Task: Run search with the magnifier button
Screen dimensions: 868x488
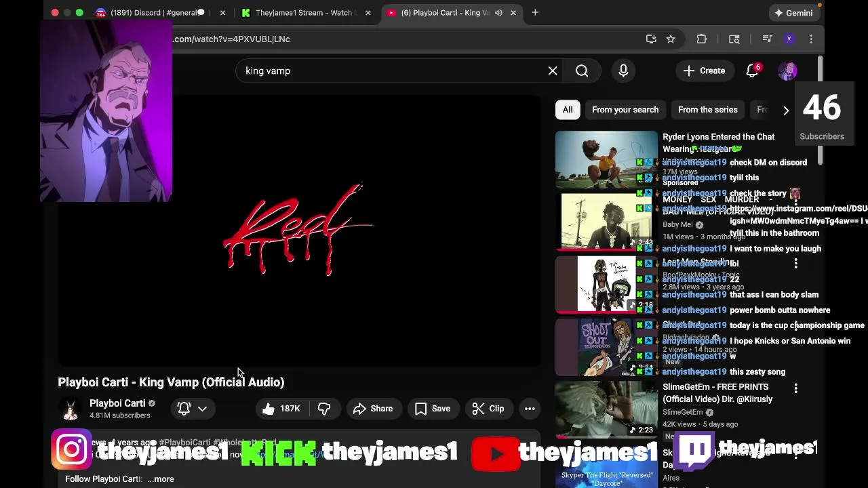Action: tap(582, 70)
